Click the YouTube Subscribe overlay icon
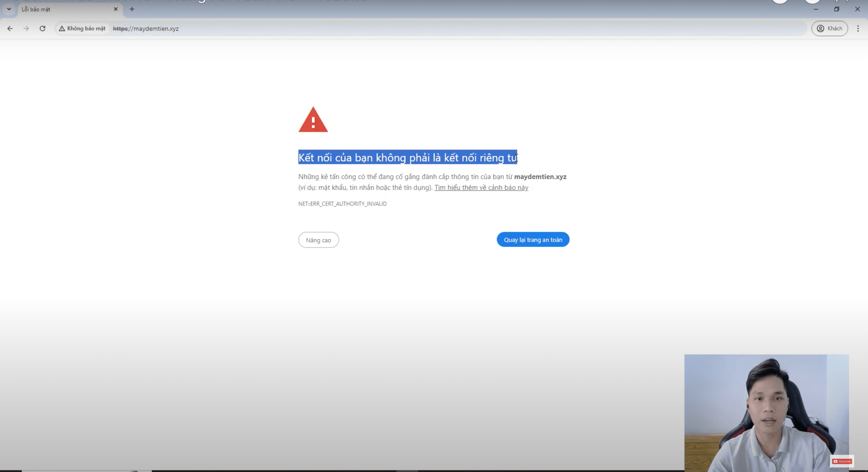This screenshot has width=868, height=472. (x=842, y=461)
